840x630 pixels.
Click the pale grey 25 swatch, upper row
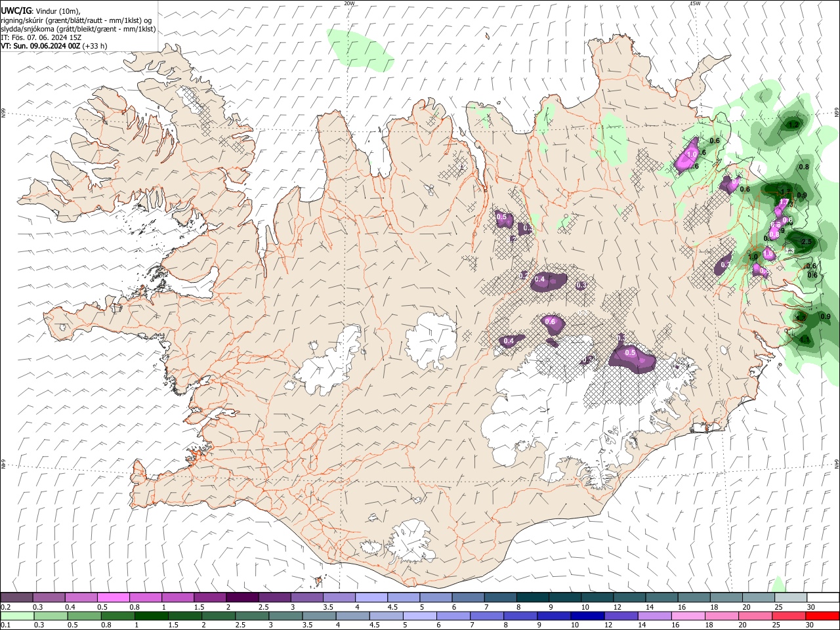click(791, 597)
